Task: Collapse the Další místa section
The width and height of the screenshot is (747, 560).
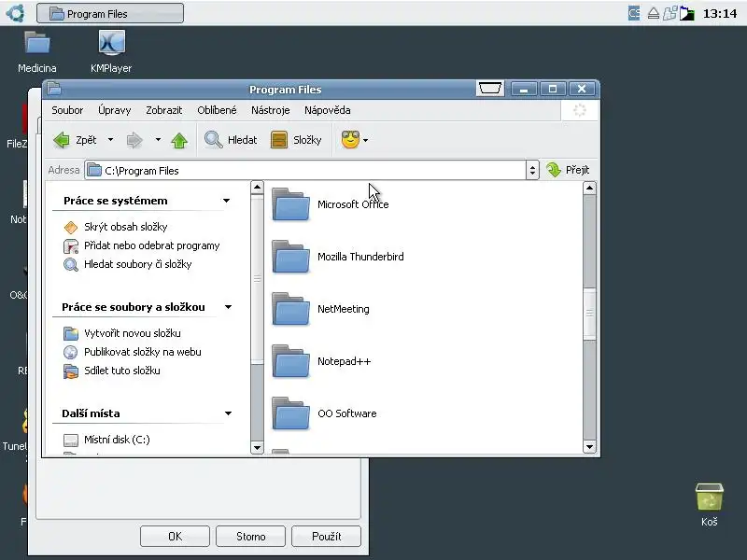Action: point(228,413)
